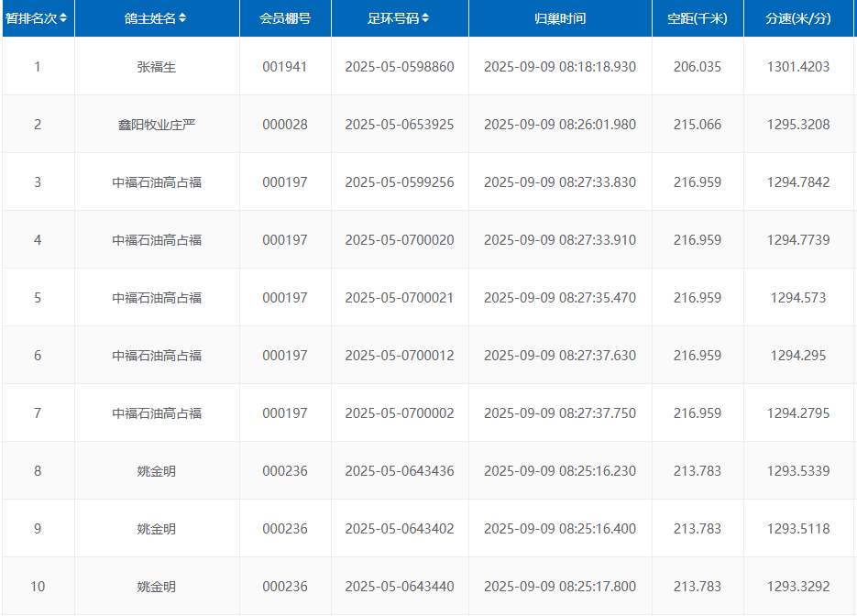Click the 空距(千米) column header
The height and width of the screenshot is (616, 857).
tap(698, 18)
